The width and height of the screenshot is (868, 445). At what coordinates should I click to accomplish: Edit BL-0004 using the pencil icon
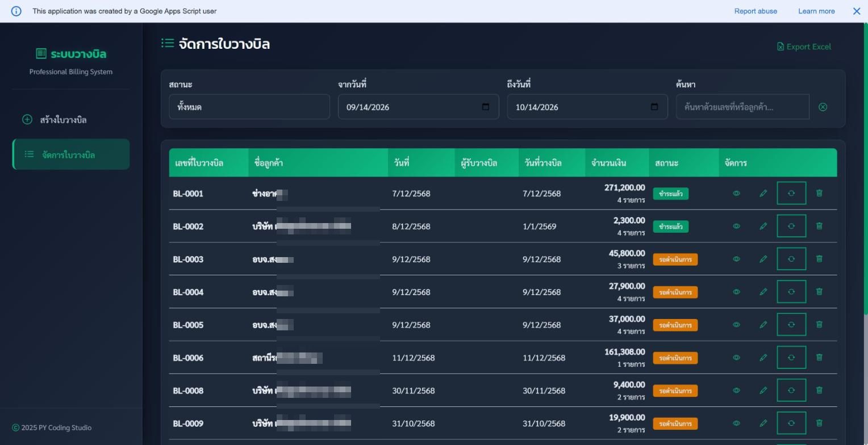pyautogui.click(x=763, y=292)
